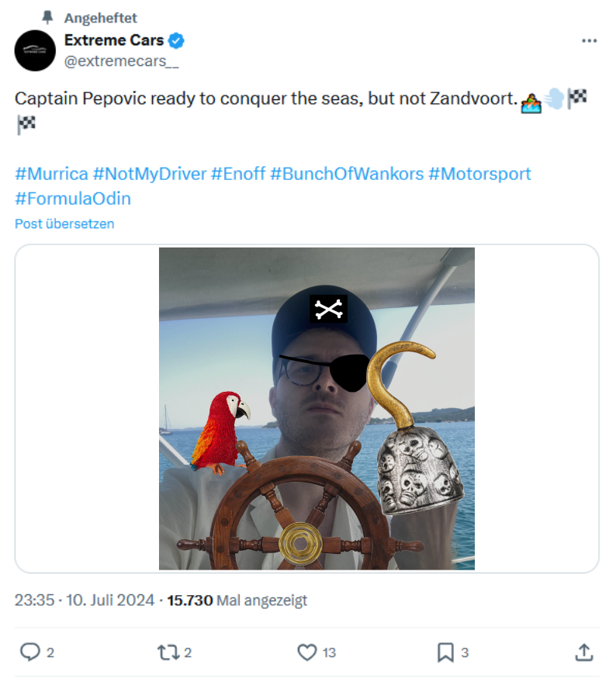This screenshot has width=616, height=682.
Task: Like the post with heart icon
Action: coord(307,653)
